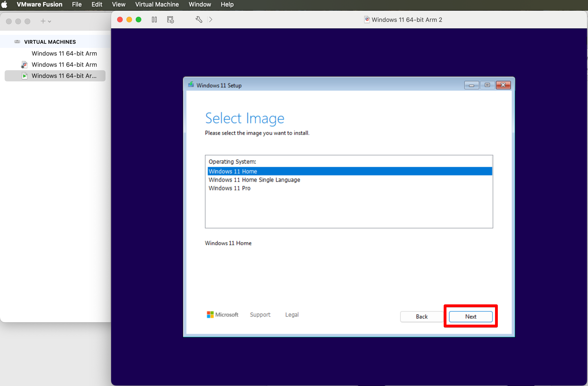Click the Windows 11 Setup title icon

tap(191, 85)
